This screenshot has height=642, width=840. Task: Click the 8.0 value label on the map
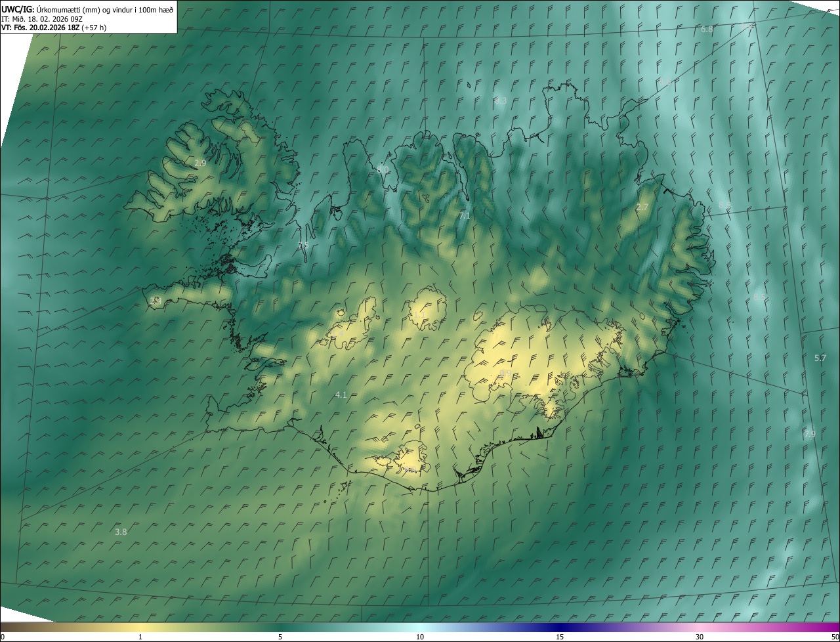coord(383,169)
